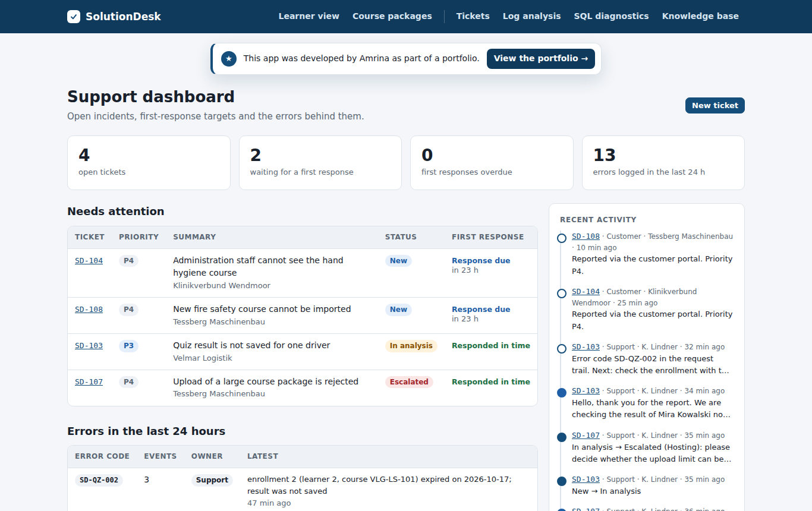Click the View the portfolio button

(541, 59)
